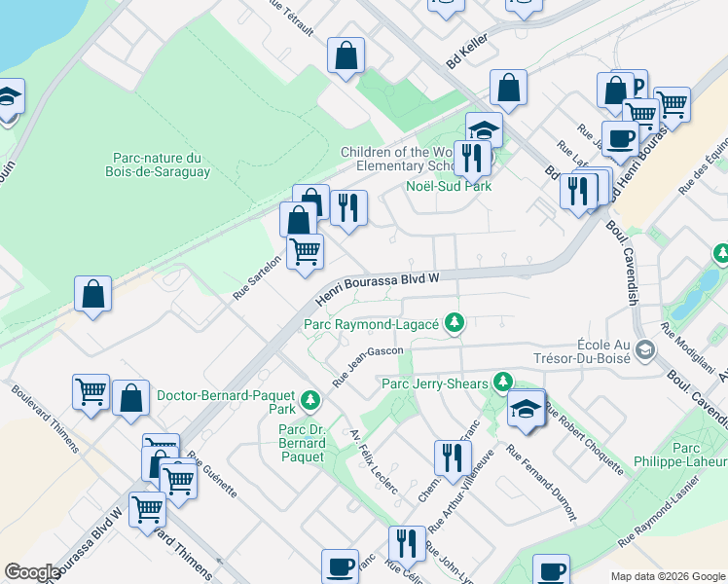Open the coffee cup marker near Bd Henri Bourassa
Image resolution: width=728 pixels, height=584 pixels.
[x=620, y=142]
